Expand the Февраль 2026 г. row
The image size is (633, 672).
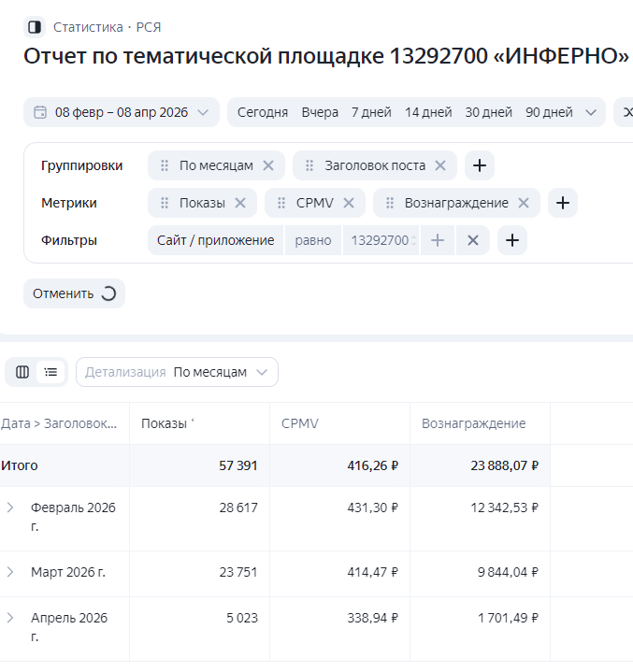[x=10, y=508]
